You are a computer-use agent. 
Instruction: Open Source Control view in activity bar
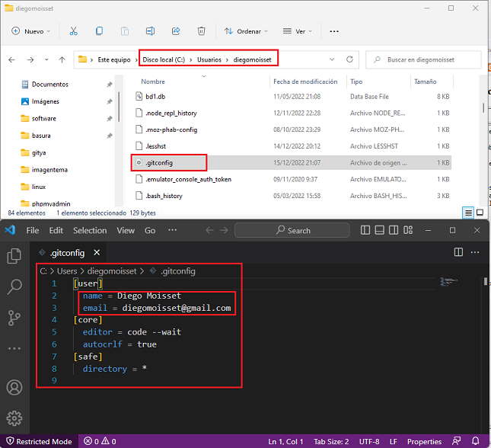(14, 318)
